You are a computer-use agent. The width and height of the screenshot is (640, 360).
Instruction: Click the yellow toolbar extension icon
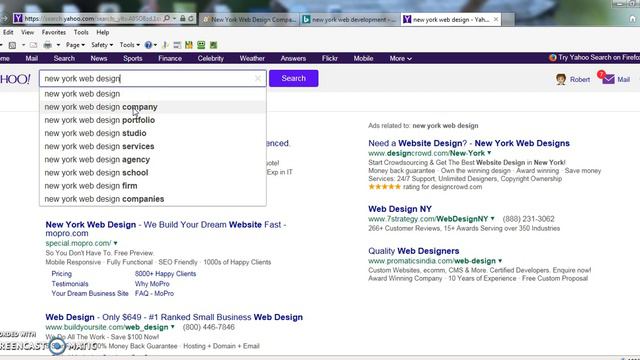(x=189, y=45)
